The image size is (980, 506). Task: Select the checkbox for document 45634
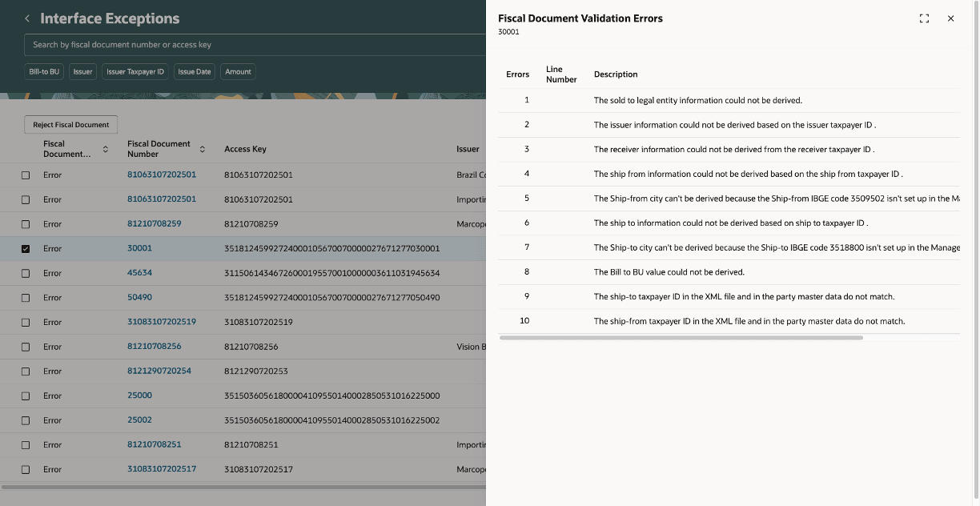click(26, 273)
